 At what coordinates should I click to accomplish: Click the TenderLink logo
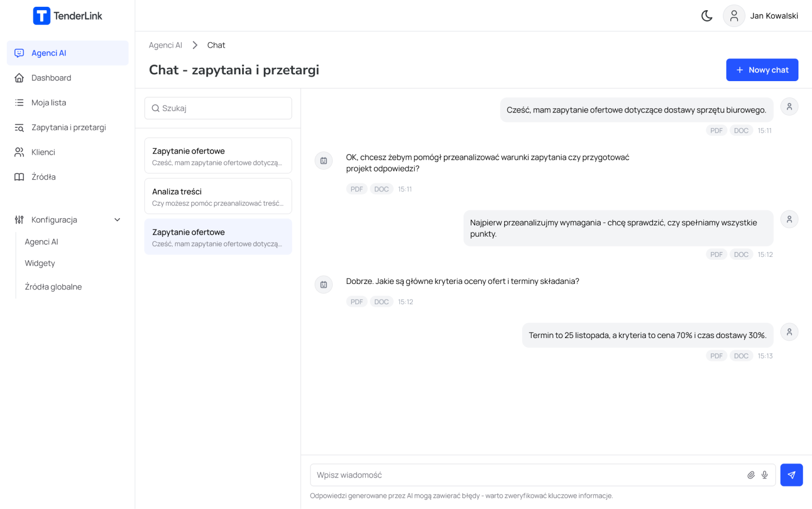pyautogui.click(x=68, y=16)
